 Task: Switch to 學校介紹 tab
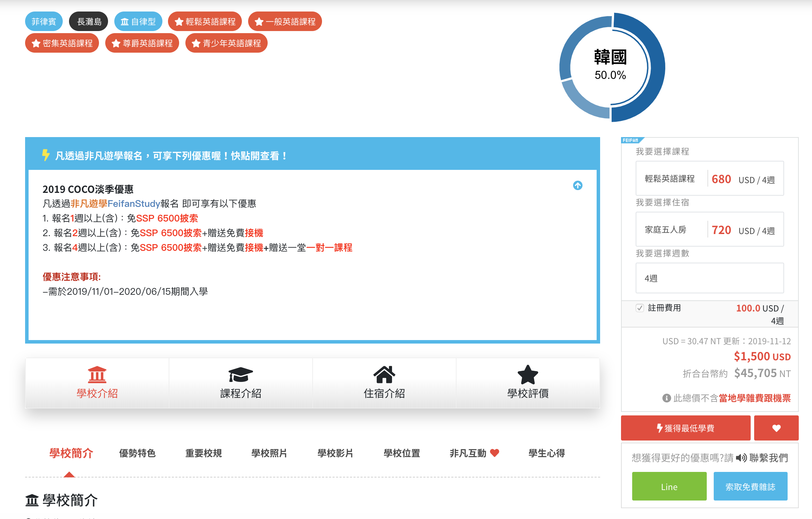(97, 383)
